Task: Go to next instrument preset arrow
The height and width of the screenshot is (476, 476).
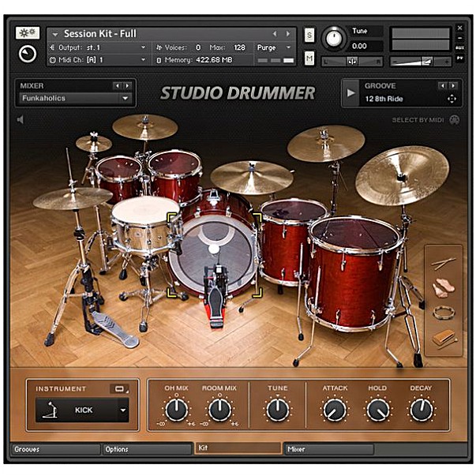Action: (x=287, y=34)
